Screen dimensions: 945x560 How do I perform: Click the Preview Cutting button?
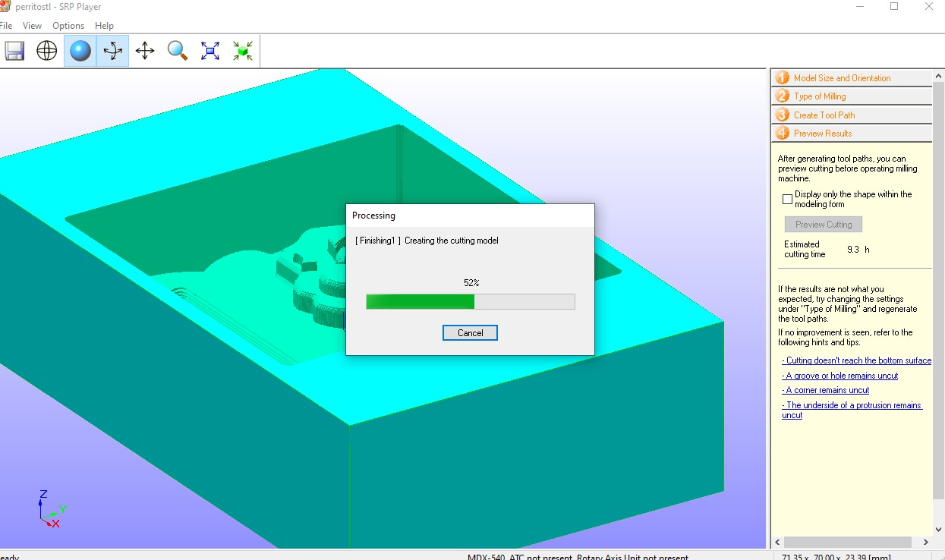point(824,225)
